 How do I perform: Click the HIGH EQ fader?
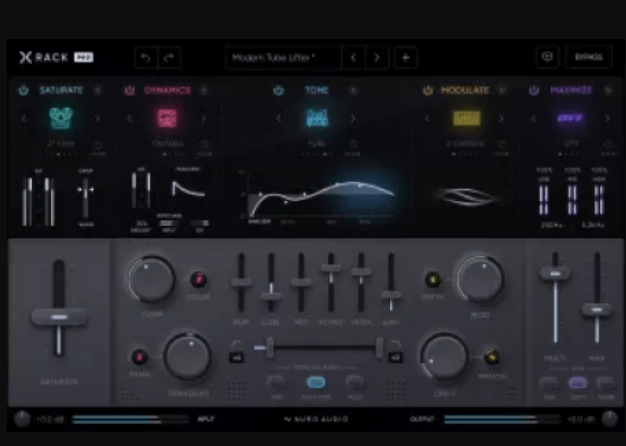361,272
